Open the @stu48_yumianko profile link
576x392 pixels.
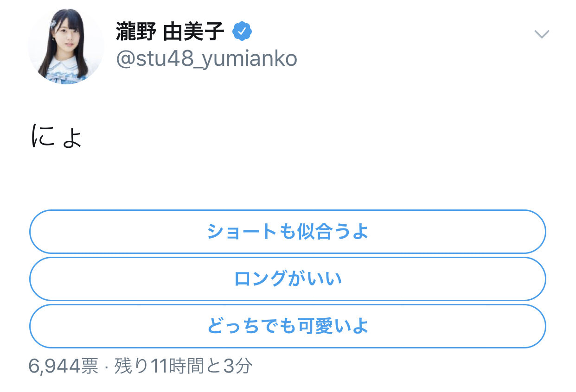pyautogui.click(x=206, y=59)
